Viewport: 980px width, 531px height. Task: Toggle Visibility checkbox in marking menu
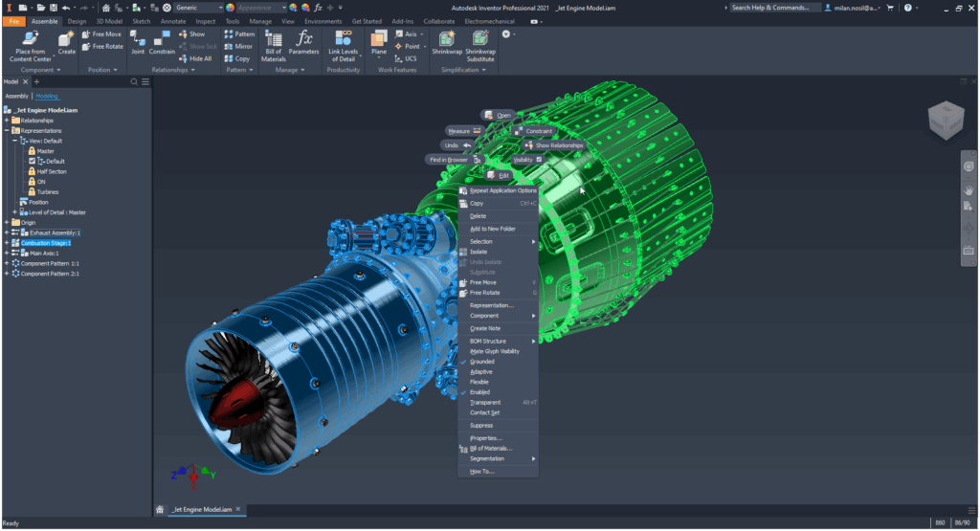point(540,160)
